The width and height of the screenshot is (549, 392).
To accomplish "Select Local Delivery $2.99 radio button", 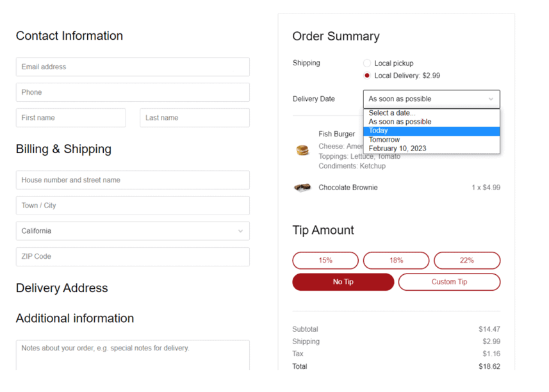I will pyautogui.click(x=367, y=76).
